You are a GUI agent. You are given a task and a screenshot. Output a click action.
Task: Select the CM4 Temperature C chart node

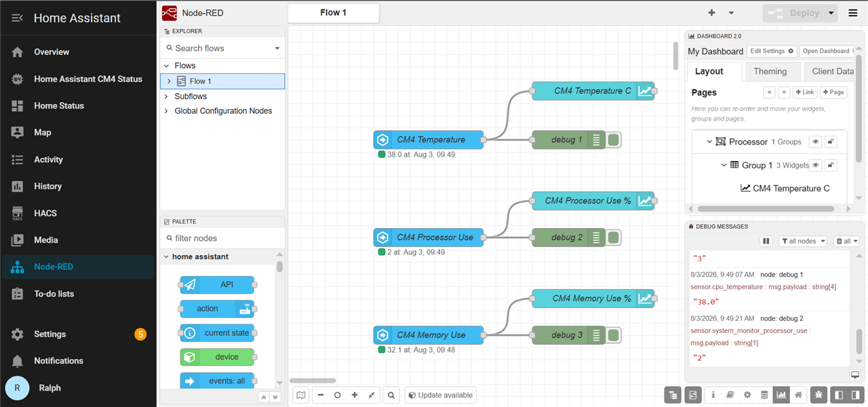point(593,91)
